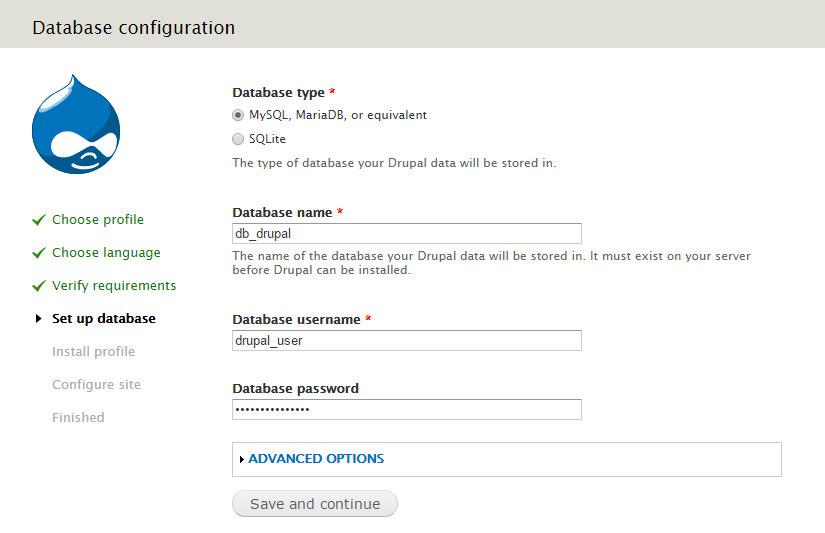This screenshot has width=825, height=533.
Task: Focus the Database username field
Action: click(x=406, y=341)
